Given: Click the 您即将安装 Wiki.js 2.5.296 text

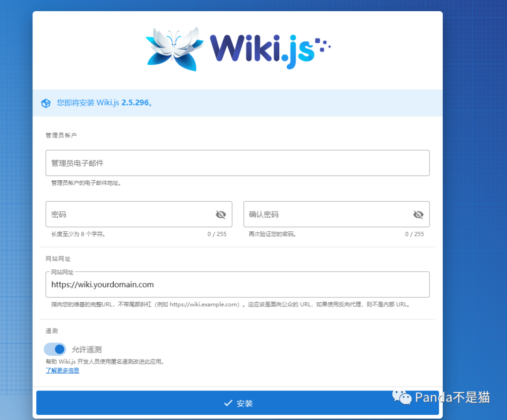Looking at the screenshot, I should click(105, 102).
